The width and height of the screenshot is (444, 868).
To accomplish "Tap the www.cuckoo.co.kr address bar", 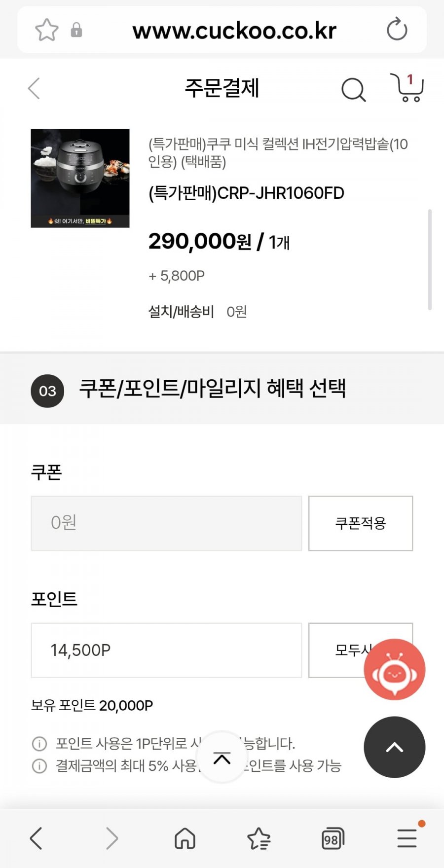I will pyautogui.click(x=234, y=31).
